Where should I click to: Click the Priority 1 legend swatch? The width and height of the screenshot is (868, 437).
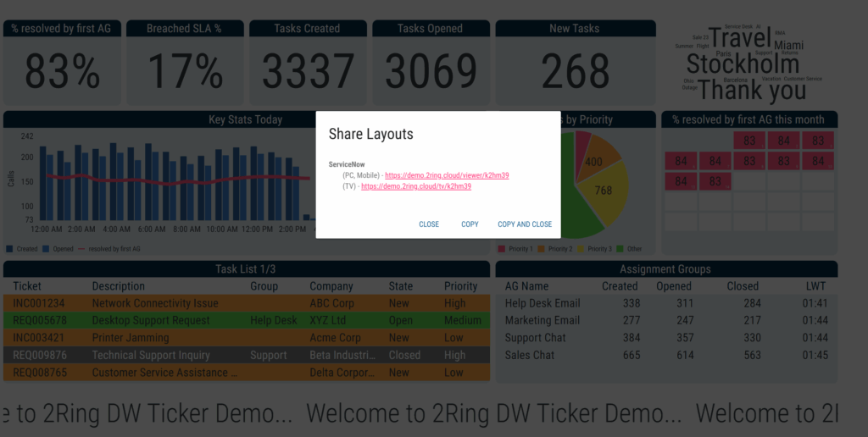tap(502, 249)
